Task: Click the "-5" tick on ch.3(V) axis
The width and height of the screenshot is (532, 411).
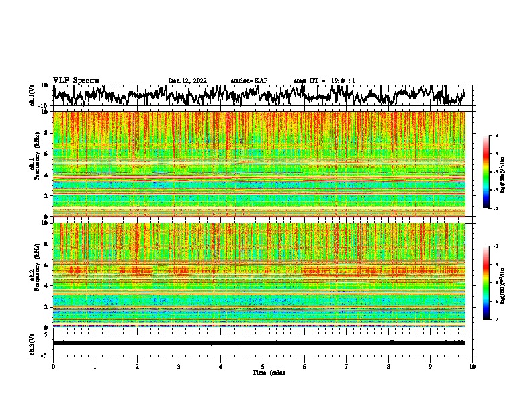Action: coord(46,355)
